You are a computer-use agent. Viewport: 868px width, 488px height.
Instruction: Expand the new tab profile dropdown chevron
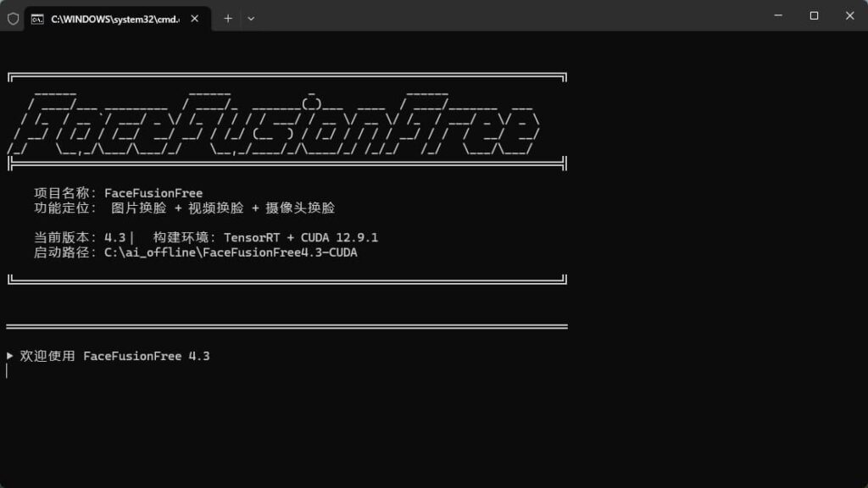click(x=251, y=18)
